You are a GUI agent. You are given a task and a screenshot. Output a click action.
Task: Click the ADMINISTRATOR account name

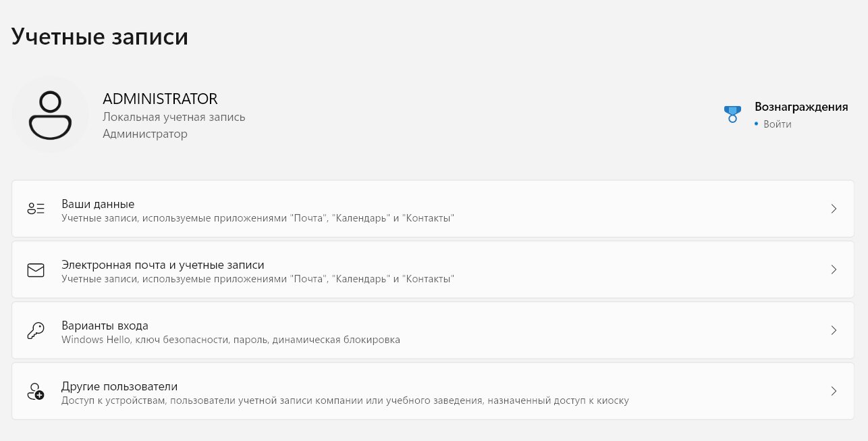[x=160, y=99]
